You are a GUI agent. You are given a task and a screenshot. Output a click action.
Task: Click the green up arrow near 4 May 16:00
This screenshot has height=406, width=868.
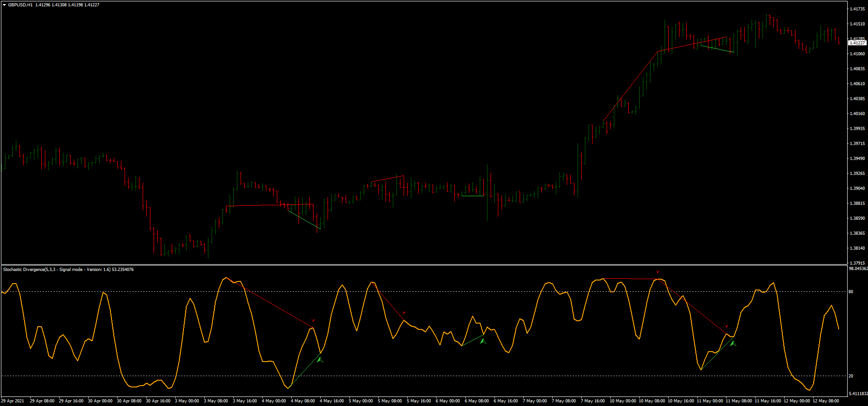(x=320, y=359)
